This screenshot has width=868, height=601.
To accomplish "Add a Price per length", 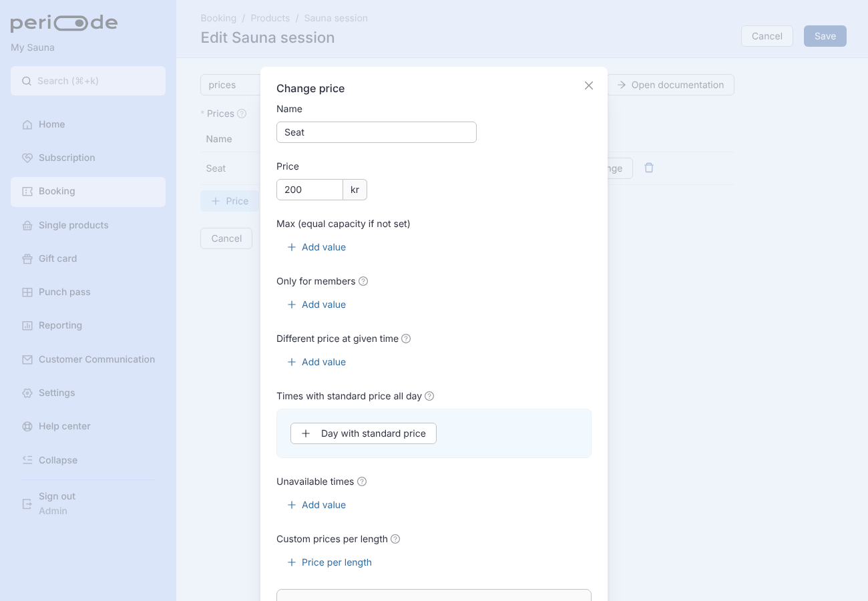I will (329, 562).
